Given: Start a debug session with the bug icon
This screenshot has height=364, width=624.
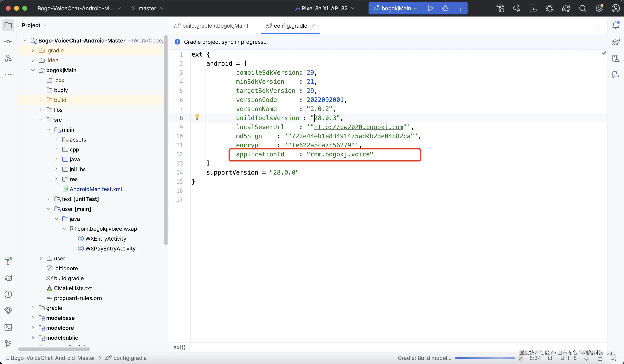Looking at the screenshot, I should pos(445,8).
